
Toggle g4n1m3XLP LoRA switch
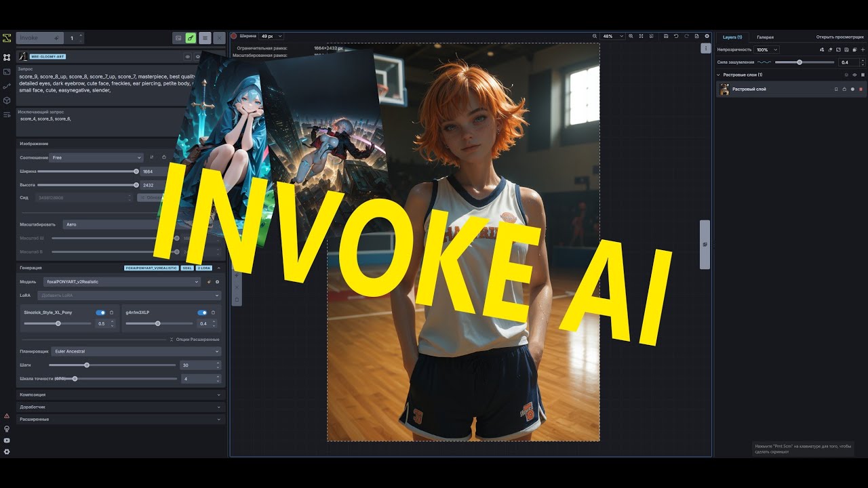202,312
